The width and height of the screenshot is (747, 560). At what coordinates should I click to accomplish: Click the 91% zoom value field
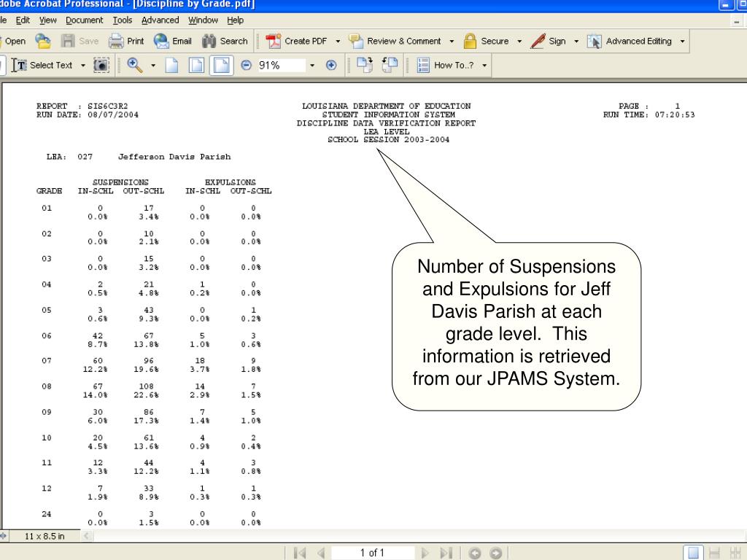coord(281,65)
